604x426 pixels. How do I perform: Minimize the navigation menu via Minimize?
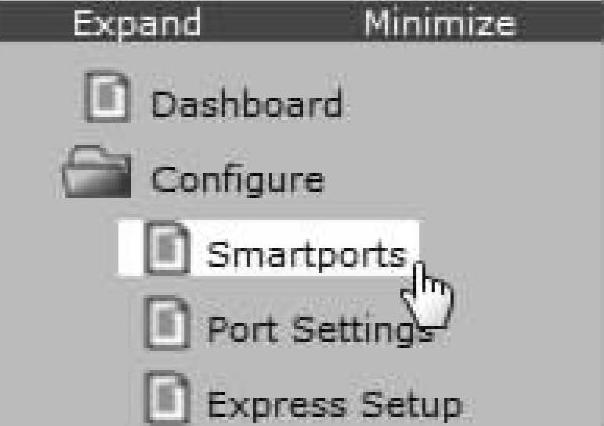(x=440, y=23)
